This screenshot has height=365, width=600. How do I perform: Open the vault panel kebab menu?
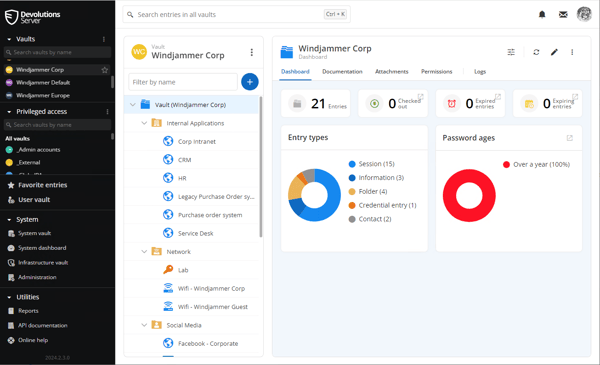coord(251,52)
